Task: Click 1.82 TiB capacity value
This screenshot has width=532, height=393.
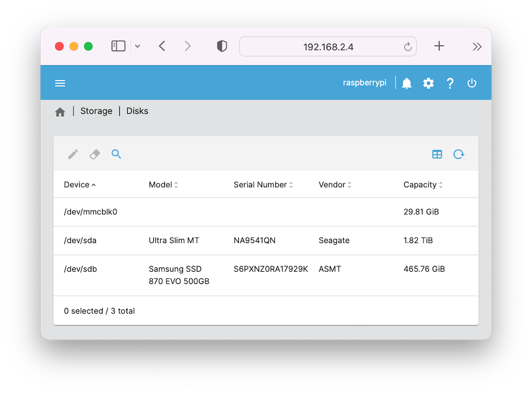Action: click(x=418, y=240)
